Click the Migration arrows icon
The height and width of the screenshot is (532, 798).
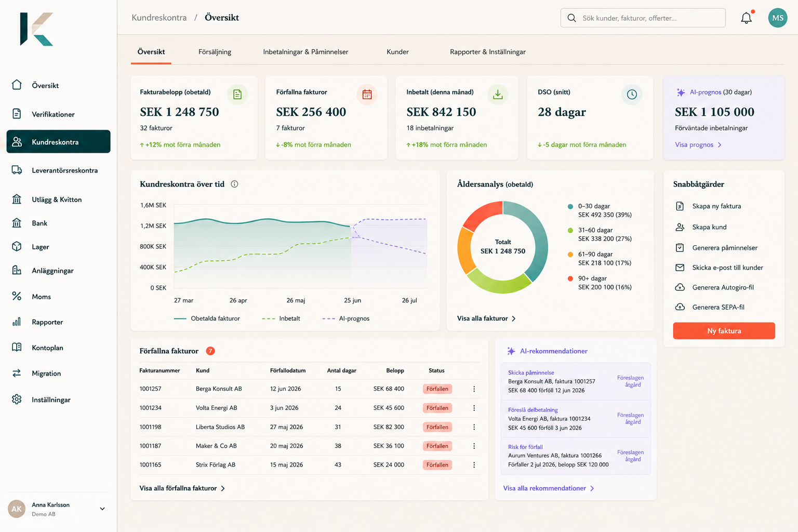click(17, 373)
